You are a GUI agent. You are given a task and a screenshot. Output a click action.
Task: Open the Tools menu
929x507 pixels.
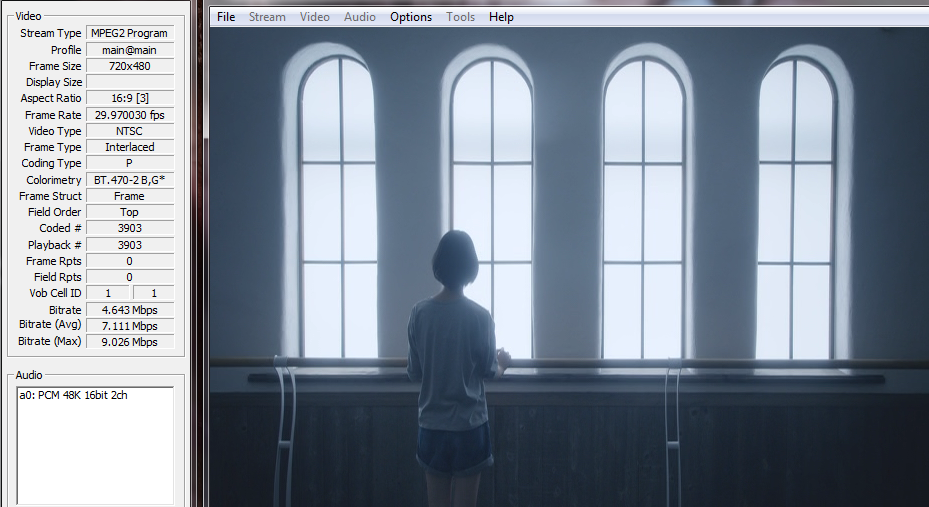point(460,17)
